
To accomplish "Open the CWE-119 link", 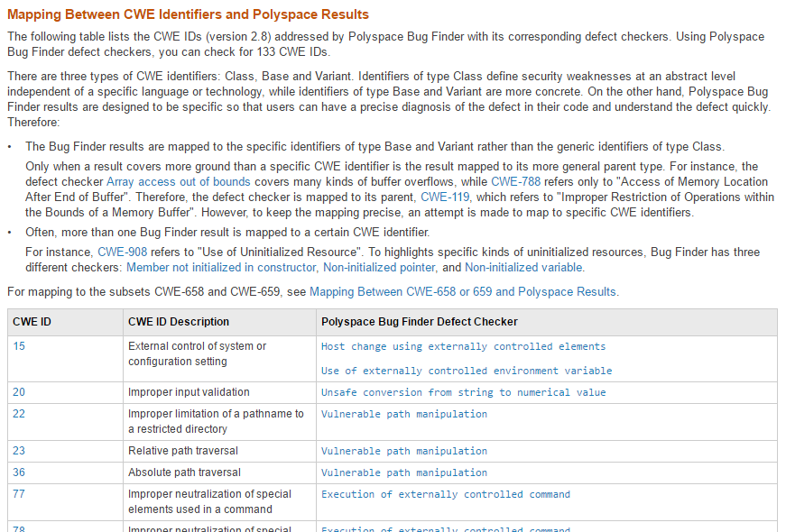I will (445, 197).
